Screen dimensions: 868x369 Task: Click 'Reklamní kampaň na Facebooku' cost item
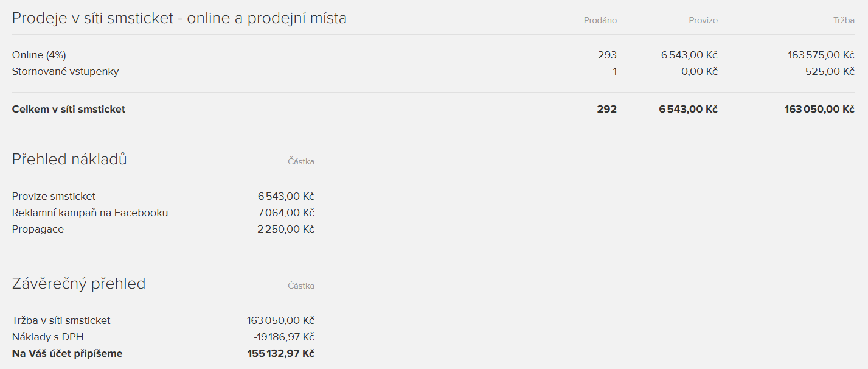[x=90, y=213]
